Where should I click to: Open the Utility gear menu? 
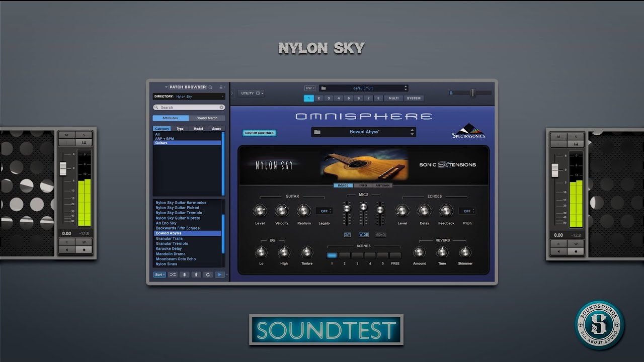[252, 93]
